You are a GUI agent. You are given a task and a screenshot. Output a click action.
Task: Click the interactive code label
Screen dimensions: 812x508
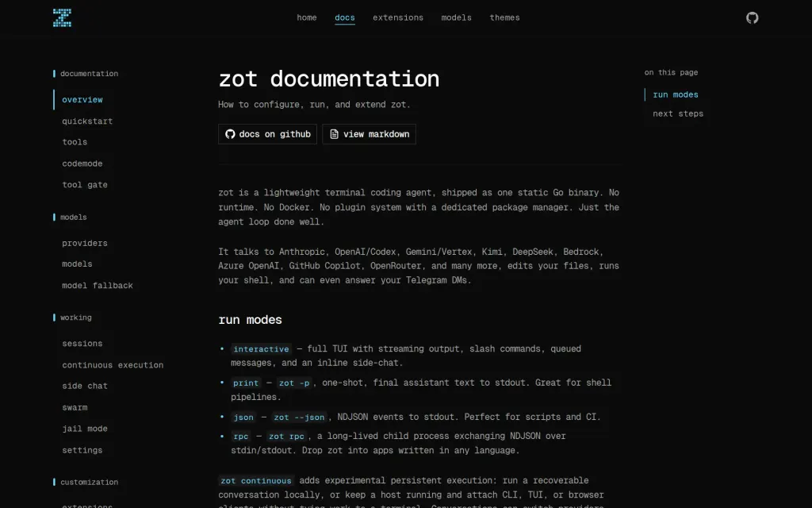(261, 349)
